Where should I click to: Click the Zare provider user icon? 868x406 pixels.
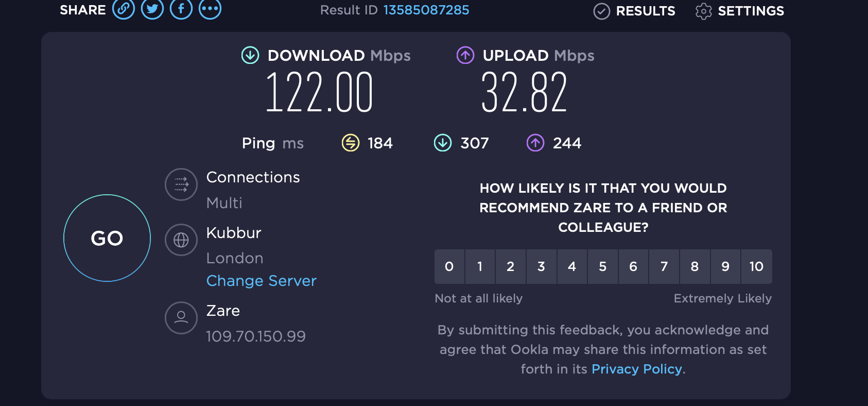[x=181, y=318]
